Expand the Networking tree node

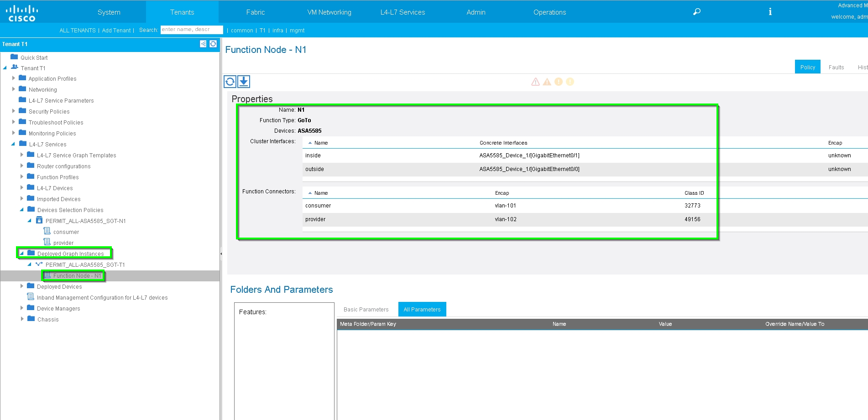coord(14,89)
